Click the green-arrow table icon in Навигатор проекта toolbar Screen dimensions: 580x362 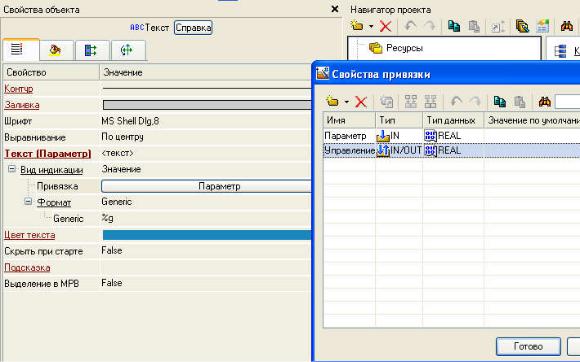coord(543,26)
